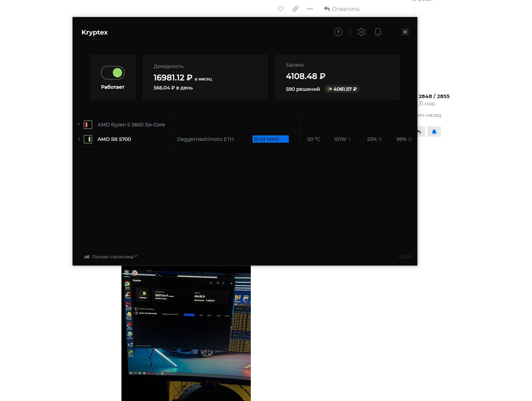Open the three-dots post options

(310, 9)
